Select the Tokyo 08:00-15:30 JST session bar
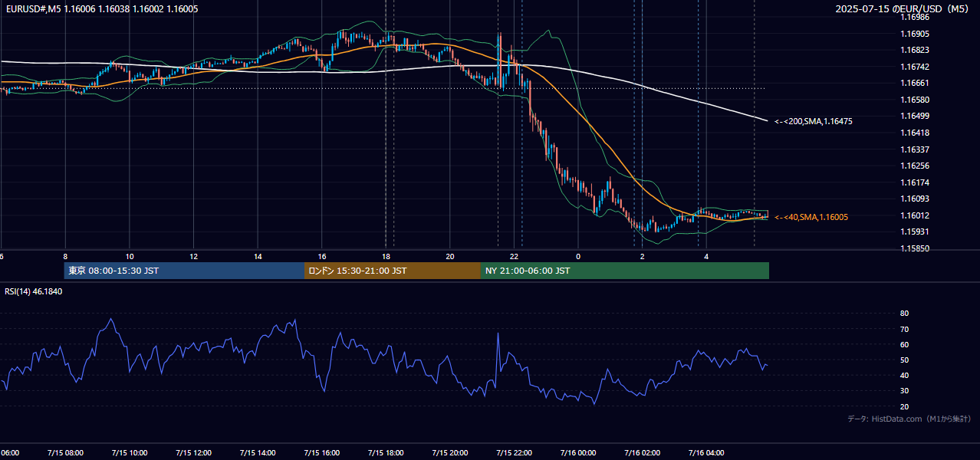This screenshot has width=980, height=460. (x=184, y=271)
